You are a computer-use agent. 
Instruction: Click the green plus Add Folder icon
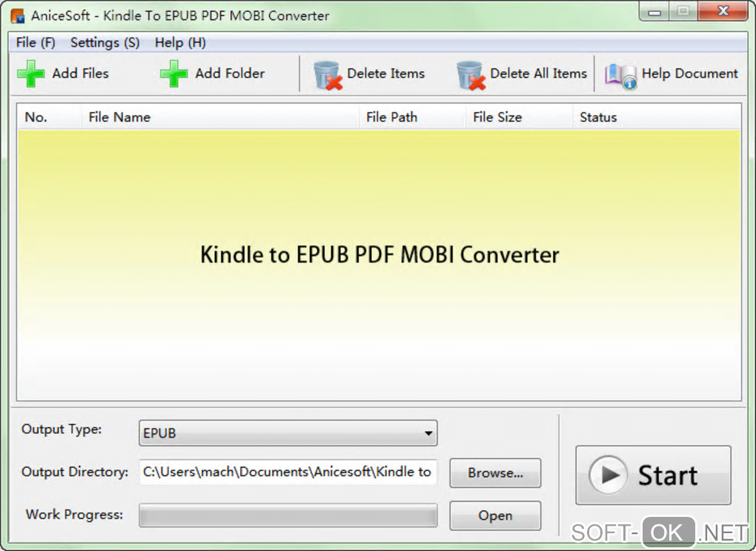[x=173, y=74]
